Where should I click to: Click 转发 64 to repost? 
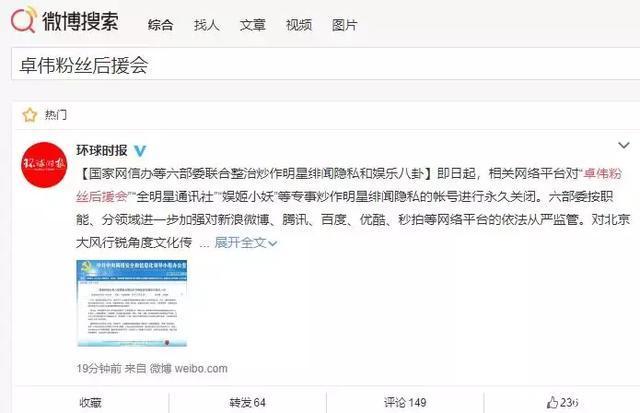tap(247, 402)
